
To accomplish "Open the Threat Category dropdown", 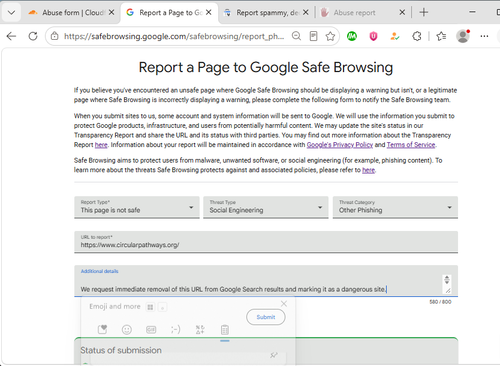I will pos(395,207).
